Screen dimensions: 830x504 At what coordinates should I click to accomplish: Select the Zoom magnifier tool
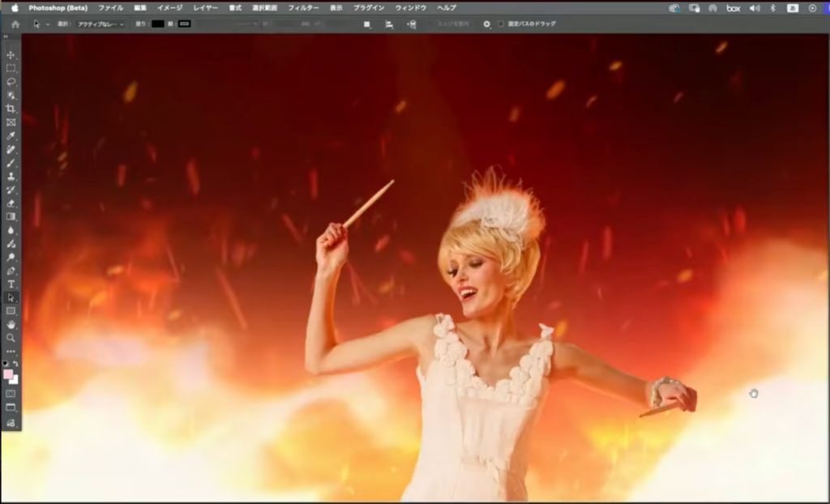pos(11,337)
